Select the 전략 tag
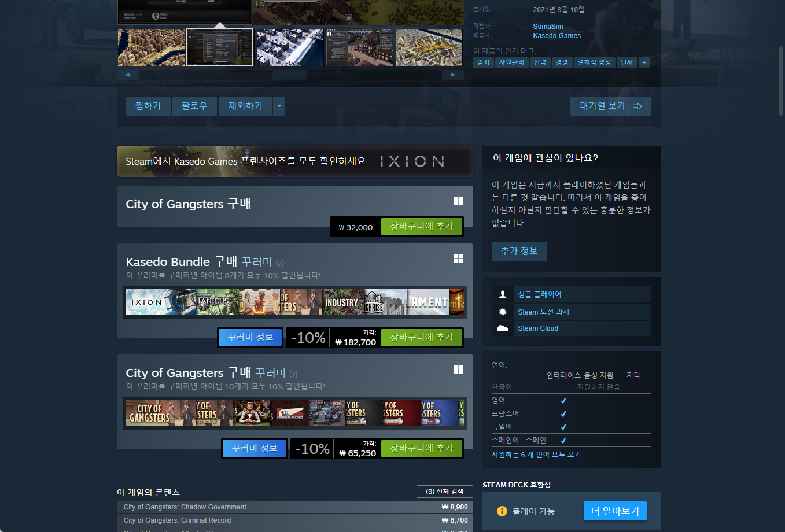This screenshot has width=785, height=532. (x=540, y=62)
